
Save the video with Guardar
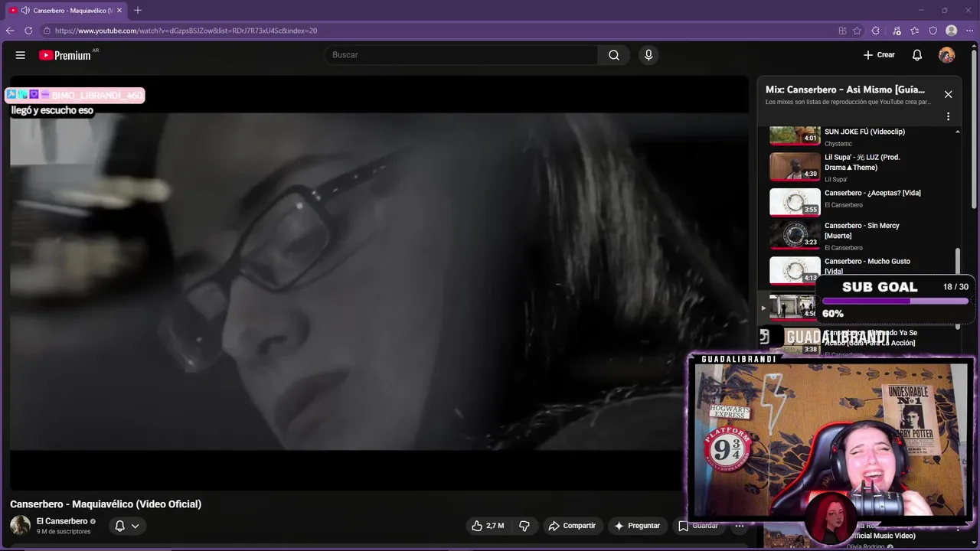point(697,526)
